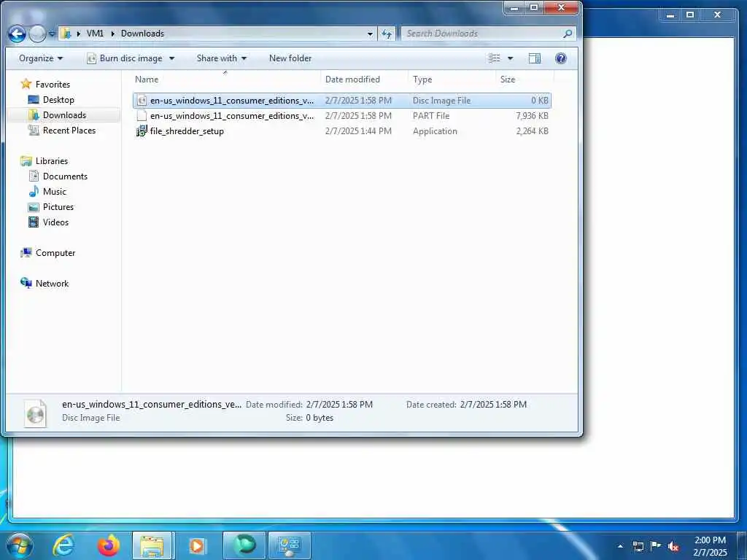
Task: Select VM1 in the address breadcrumb
Action: 95,34
